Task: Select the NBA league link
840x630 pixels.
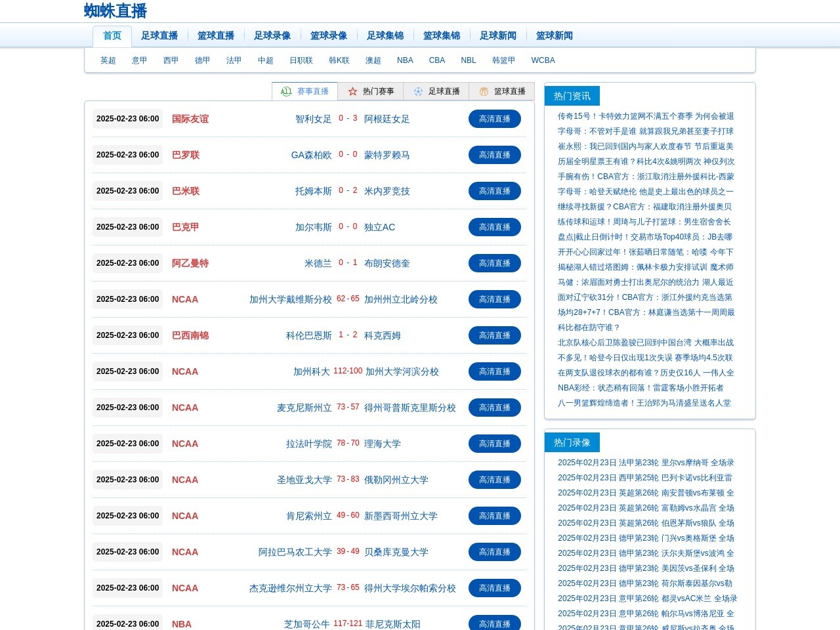Action: [405, 60]
